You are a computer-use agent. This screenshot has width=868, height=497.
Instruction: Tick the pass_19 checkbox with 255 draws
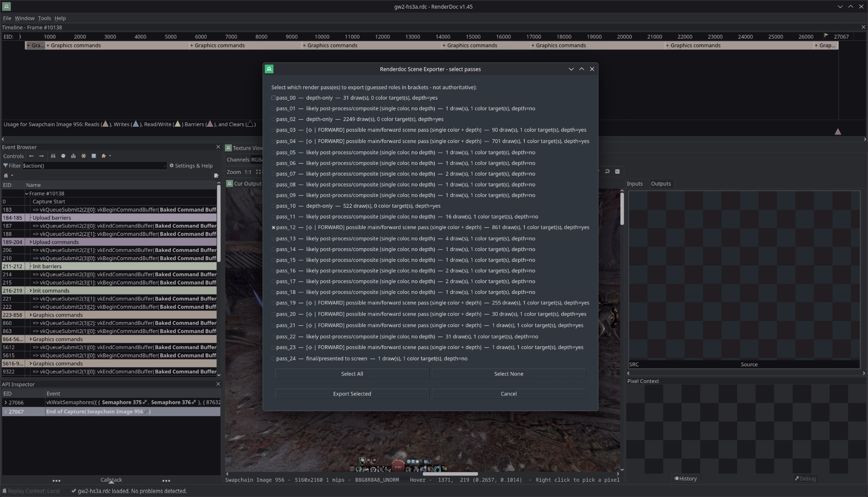click(273, 303)
